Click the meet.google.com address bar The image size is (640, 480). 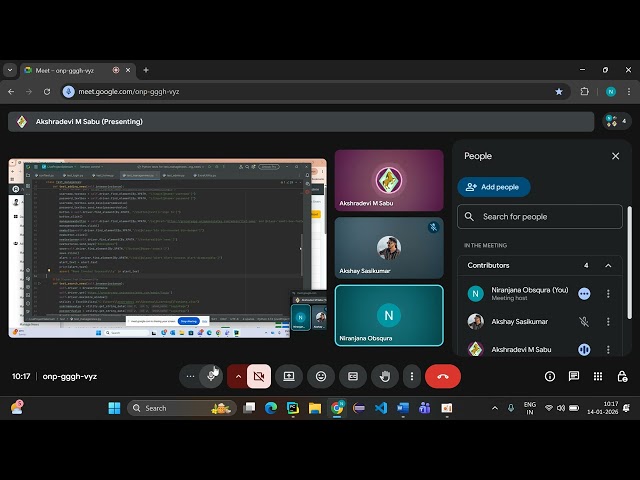click(313, 92)
